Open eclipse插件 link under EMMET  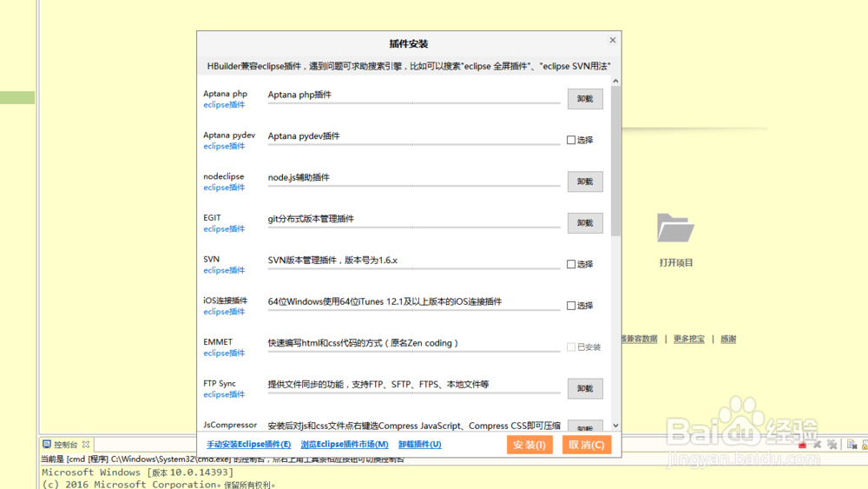point(224,354)
